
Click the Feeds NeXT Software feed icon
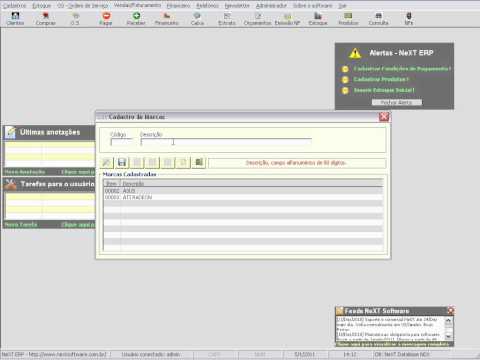pos(340,311)
